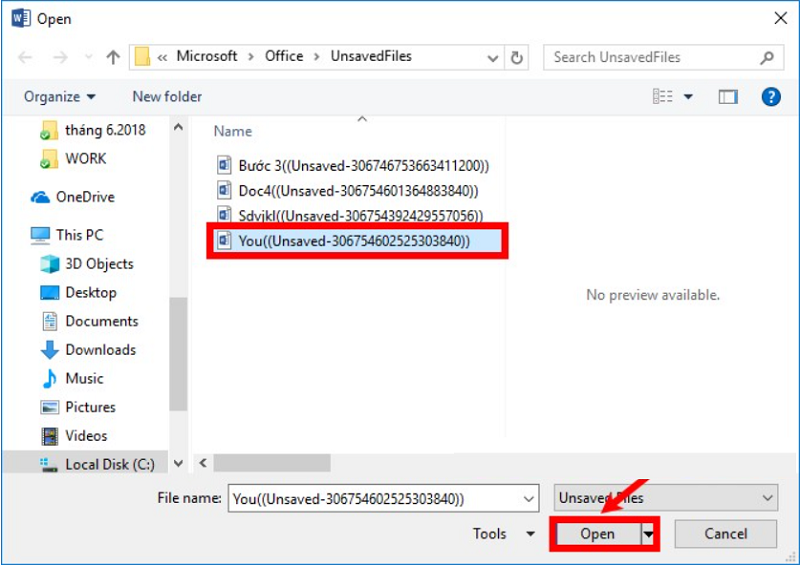Viewport: 800px width, 565px height.
Task: Click the New folder command
Action: (167, 97)
